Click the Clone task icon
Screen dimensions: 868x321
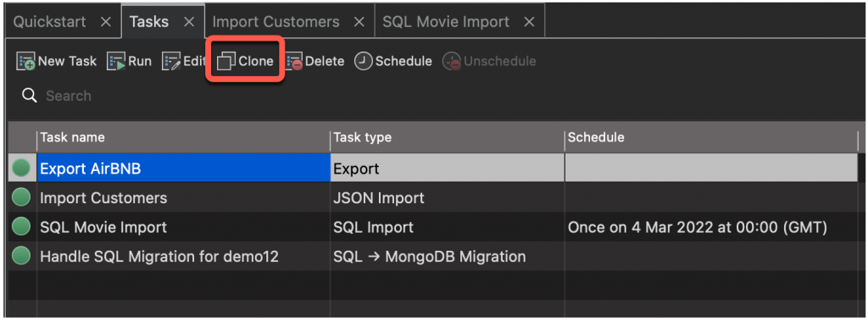tap(226, 62)
